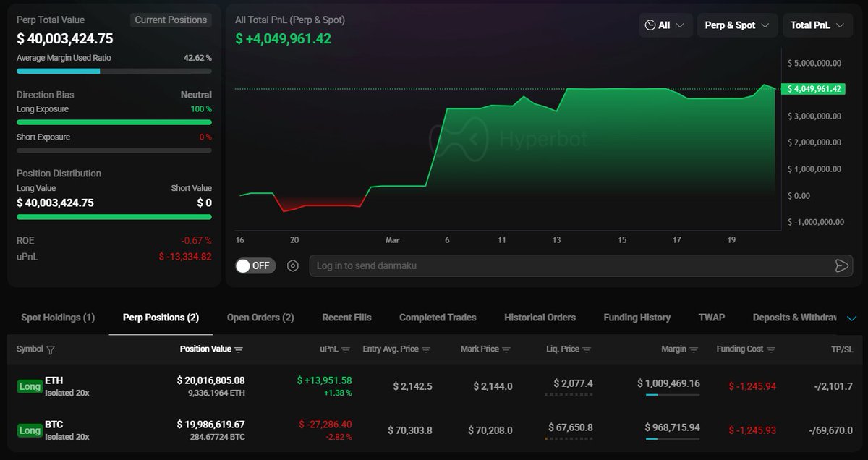Open the Historical Orders tab
The height and width of the screenshot is (460, 868).
pyautogui.click(x=540, y=318)
